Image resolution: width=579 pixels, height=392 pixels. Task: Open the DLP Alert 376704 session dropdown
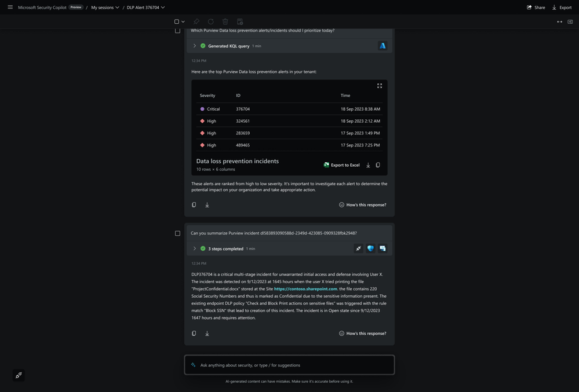(145, 8)
